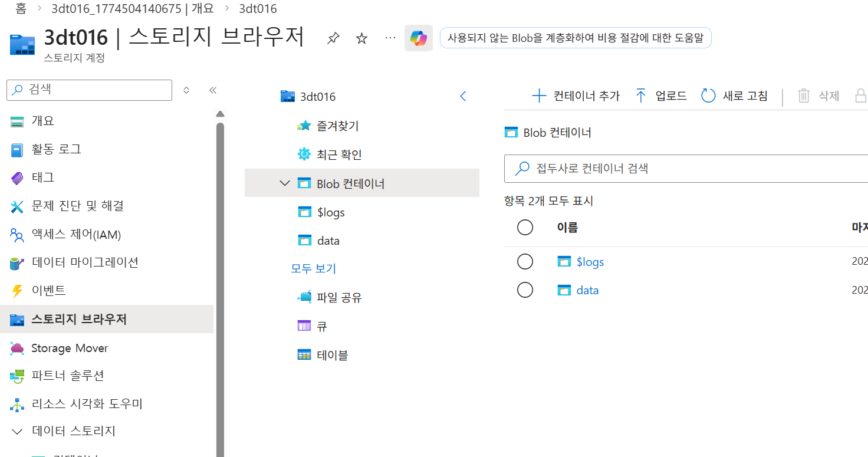Collapse the left menu with the double chevron

[x=213, y=90]
